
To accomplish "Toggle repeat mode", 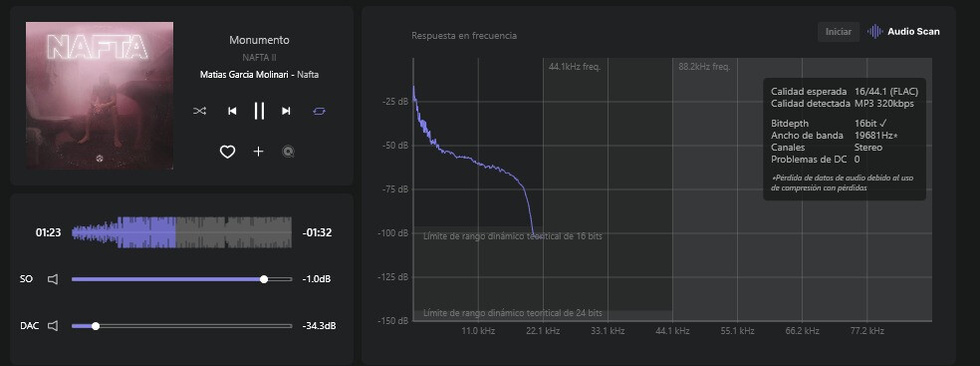I will (x=320, y=111).
